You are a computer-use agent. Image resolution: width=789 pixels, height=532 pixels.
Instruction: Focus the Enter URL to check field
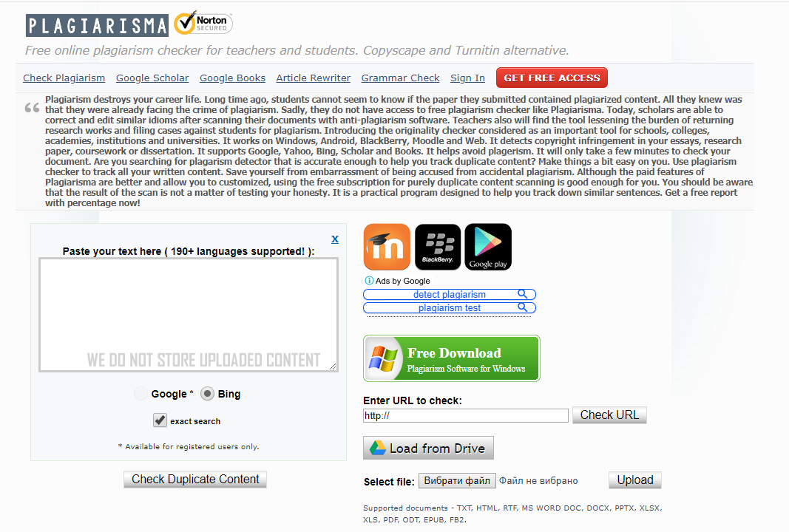tap(465, 415)
